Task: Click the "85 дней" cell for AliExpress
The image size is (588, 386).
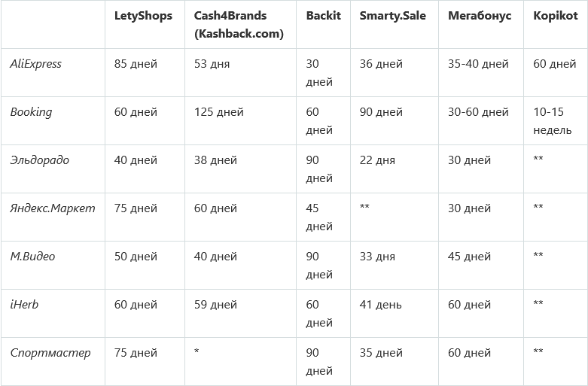Action: 136,64
